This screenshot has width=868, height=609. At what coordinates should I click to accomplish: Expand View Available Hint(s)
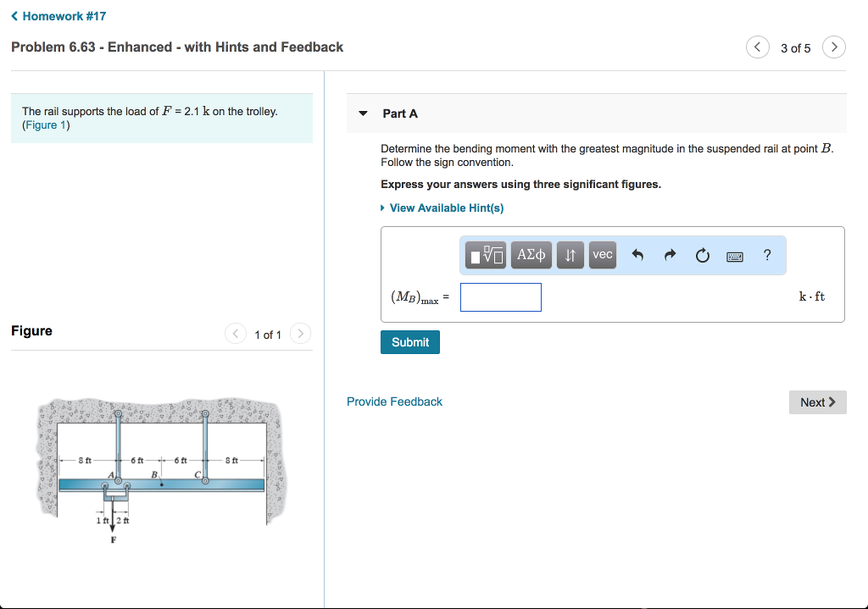coord(446,208)
